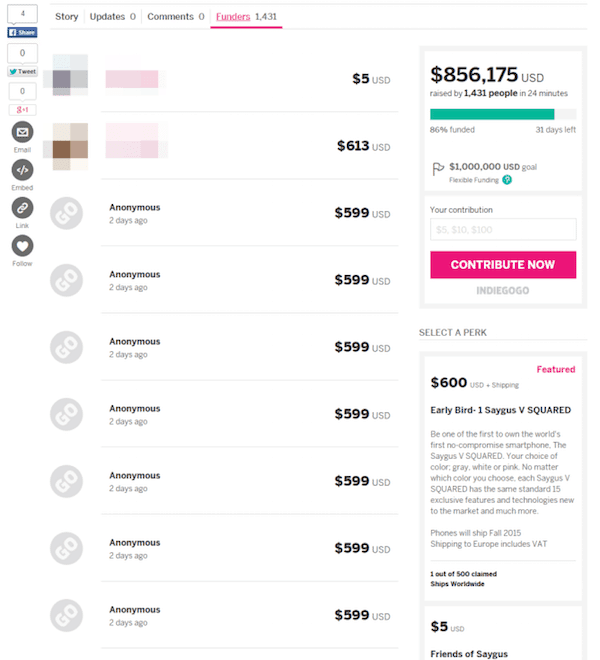Click the first funder's blurred avatar
Viewport: 600px width, 660px height.
click(x=69, y=77)
